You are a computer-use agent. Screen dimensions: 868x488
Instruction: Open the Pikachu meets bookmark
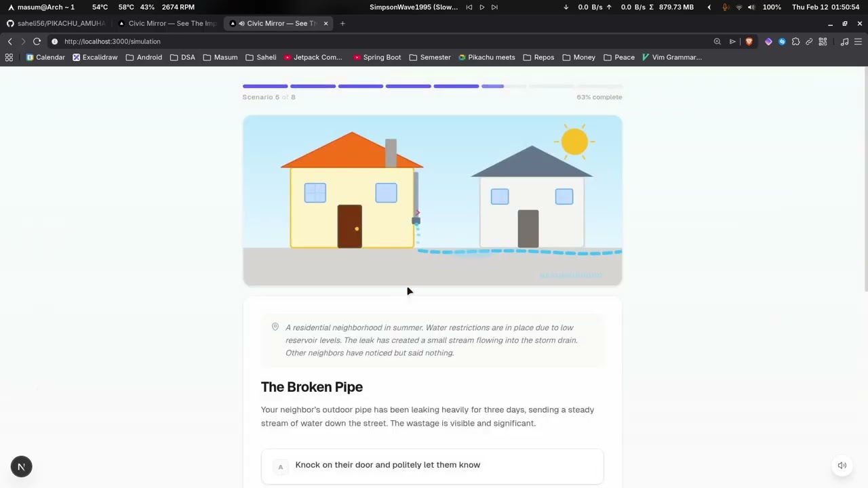tap(487, 58)
